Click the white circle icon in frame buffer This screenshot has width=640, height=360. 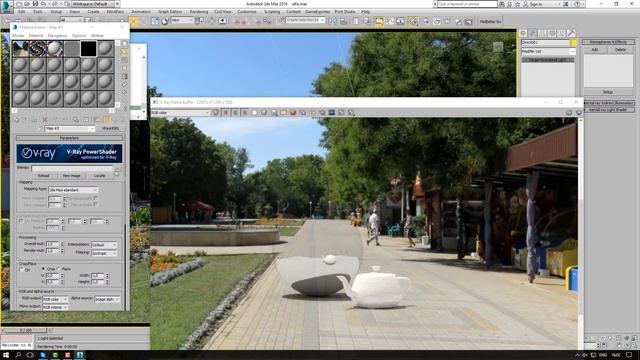point(254,112)
